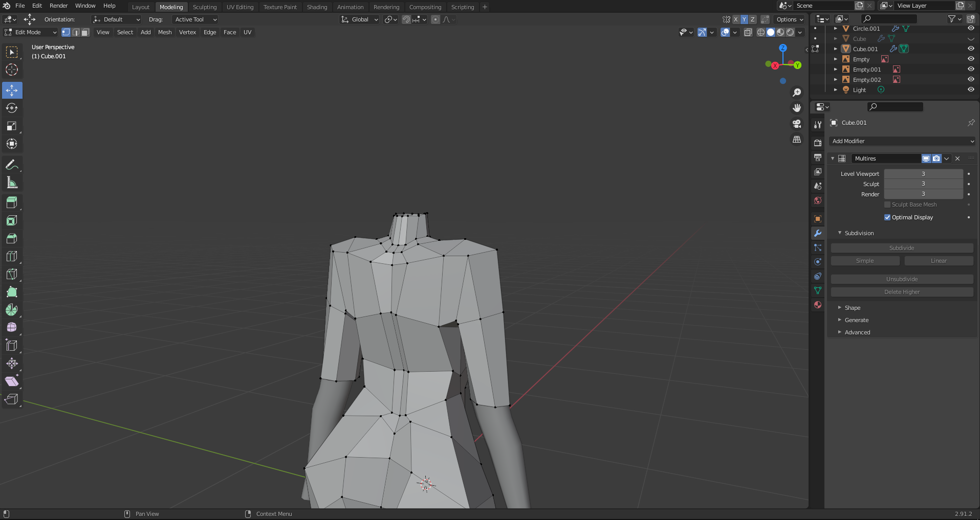The width and height of the screenshot is (980, 520).
Task: Click the Simple subdivision button
Action: (865, 261)
